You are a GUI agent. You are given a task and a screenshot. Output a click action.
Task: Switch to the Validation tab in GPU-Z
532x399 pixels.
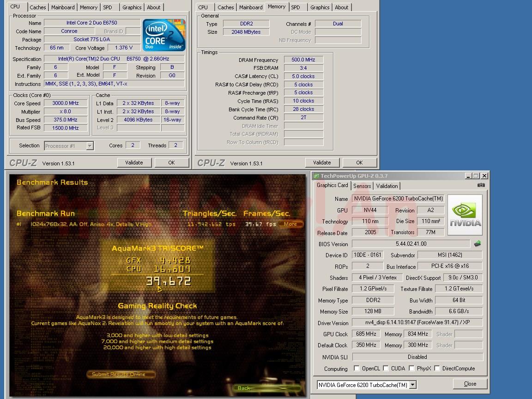click(387, 186)
